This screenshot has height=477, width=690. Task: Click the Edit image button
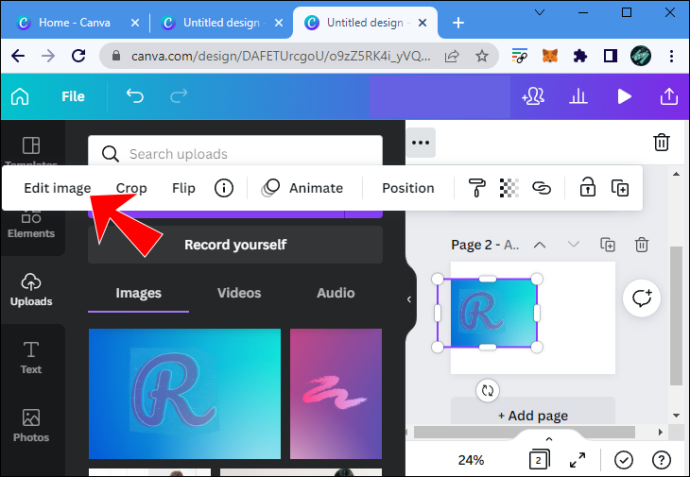[57, 188]
